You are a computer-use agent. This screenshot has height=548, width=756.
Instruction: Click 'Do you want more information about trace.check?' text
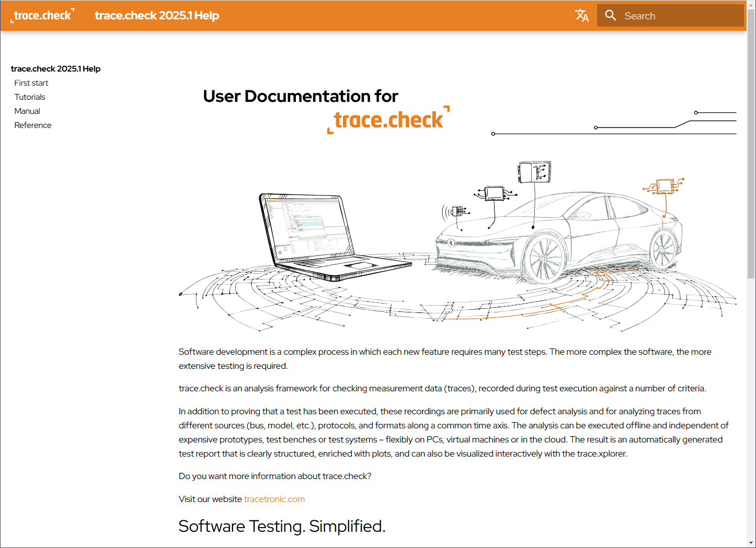(275, 476)
